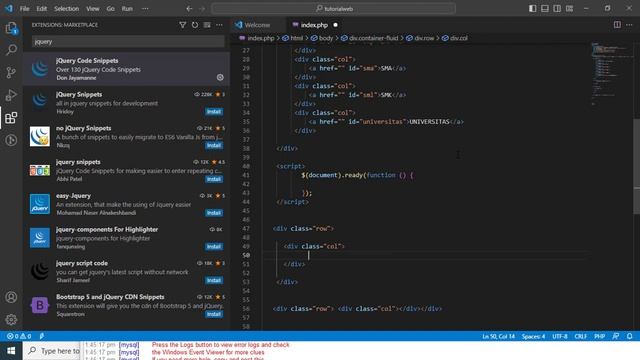The width and height of the screenshot is (640, 360).
Task: Open Customize Layout options
Action: 569,9
